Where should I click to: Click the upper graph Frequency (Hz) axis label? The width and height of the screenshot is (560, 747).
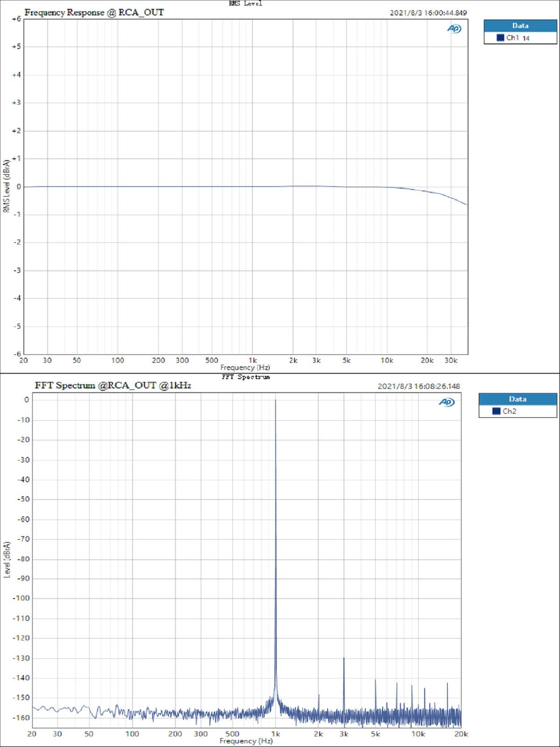pos(245,367)
